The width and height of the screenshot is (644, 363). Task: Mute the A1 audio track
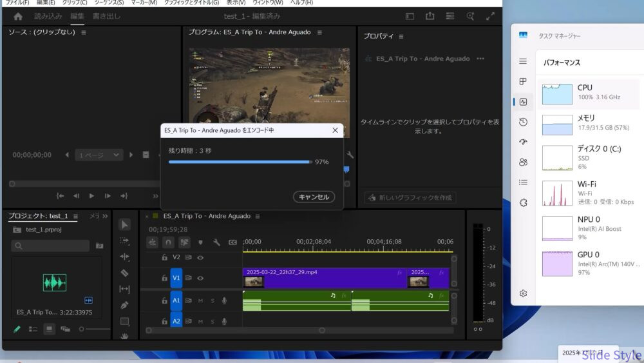200,301
